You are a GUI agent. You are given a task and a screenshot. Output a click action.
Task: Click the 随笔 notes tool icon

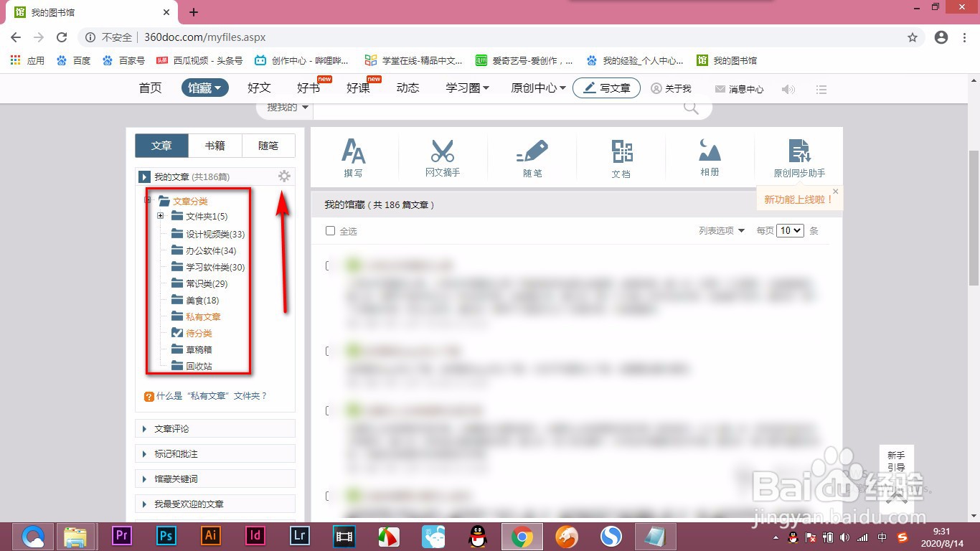(532, 154)
